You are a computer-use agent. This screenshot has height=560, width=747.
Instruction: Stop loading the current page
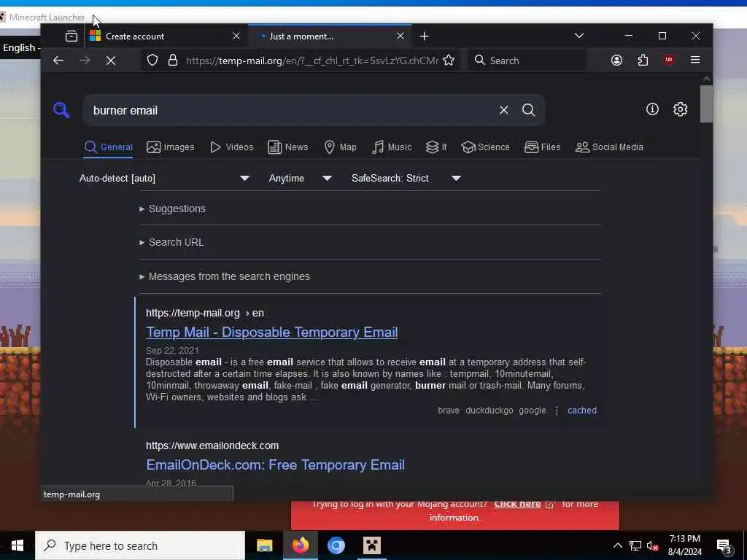111,61
